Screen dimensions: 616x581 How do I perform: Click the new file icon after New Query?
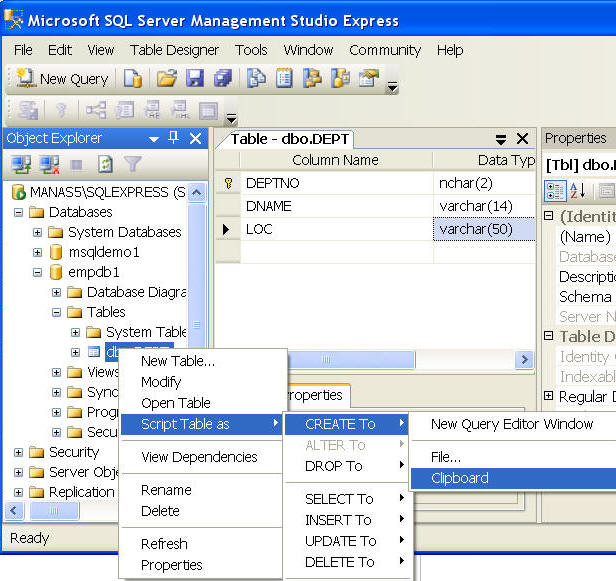coord(133,79)
